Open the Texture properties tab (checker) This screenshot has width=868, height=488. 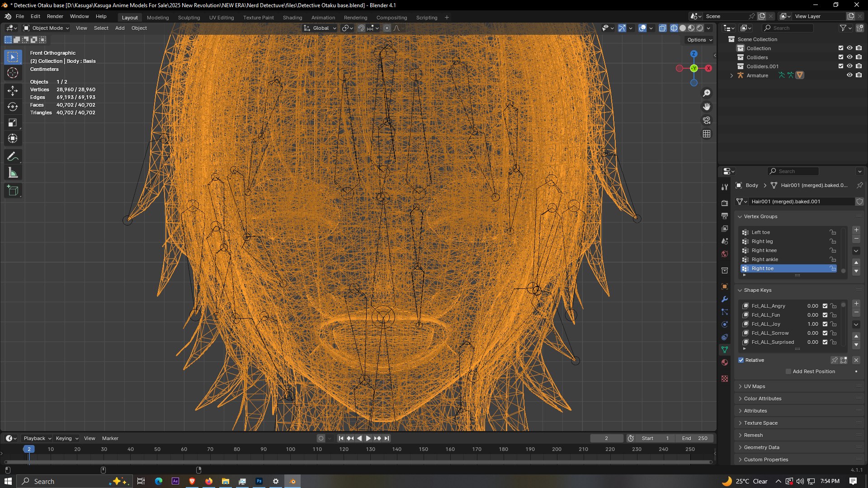point(725,379)
